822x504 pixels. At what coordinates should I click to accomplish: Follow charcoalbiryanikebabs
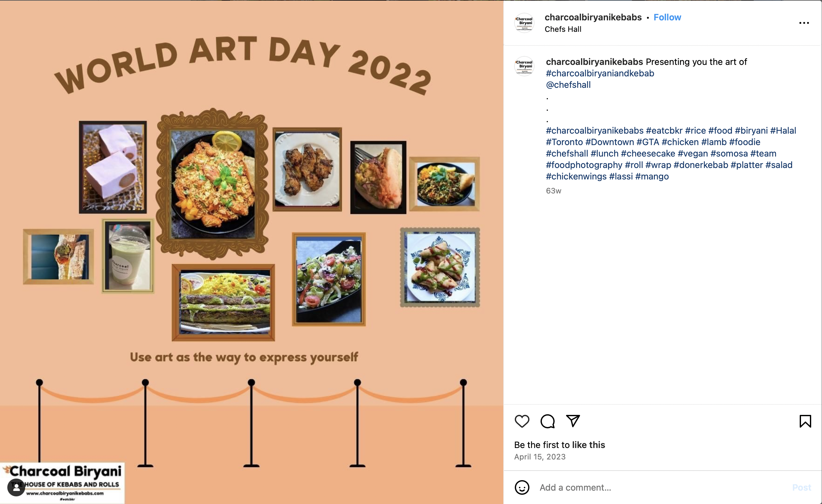click(667, 17)
